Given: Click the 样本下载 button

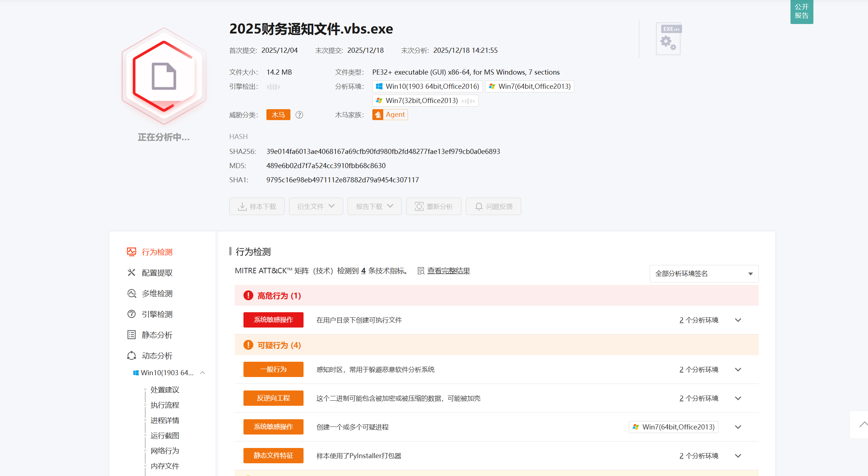Looking at the screenshot, I should pos(257,206).
